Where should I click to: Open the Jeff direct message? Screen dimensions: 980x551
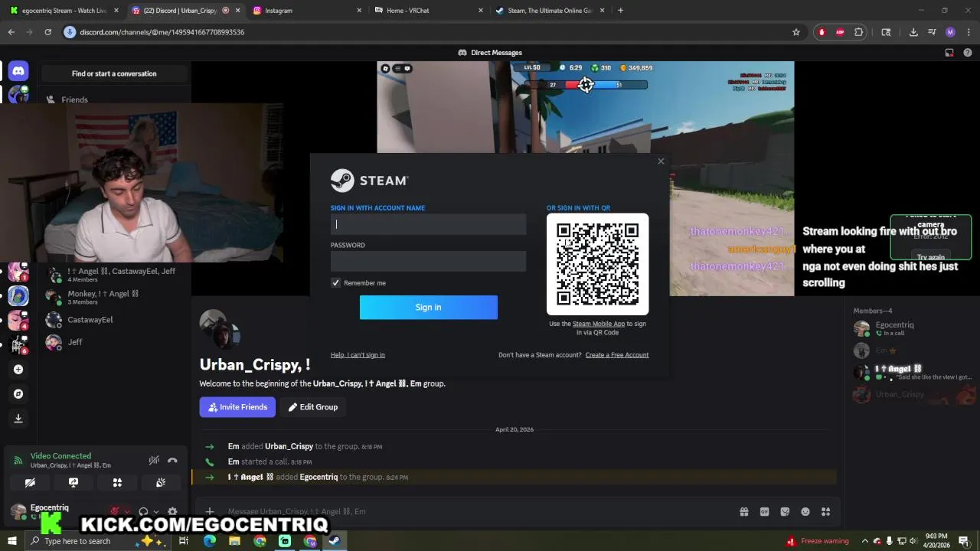click(x=115, y=342)
